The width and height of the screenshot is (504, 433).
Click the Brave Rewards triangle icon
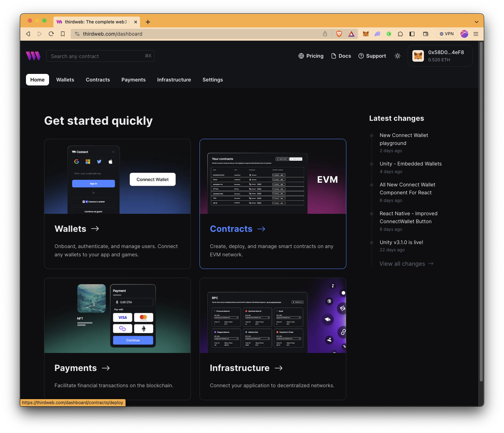pyautogui.click(x=351, y=34)
